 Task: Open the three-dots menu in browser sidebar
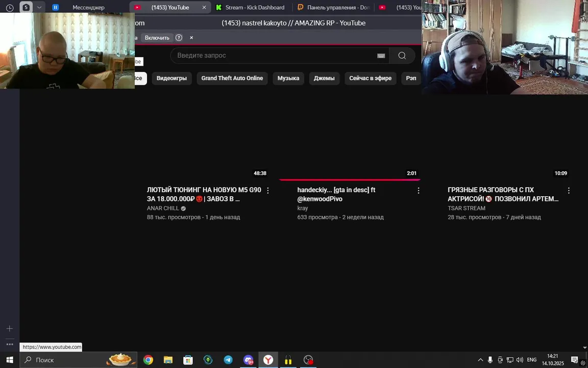(10, 344)
